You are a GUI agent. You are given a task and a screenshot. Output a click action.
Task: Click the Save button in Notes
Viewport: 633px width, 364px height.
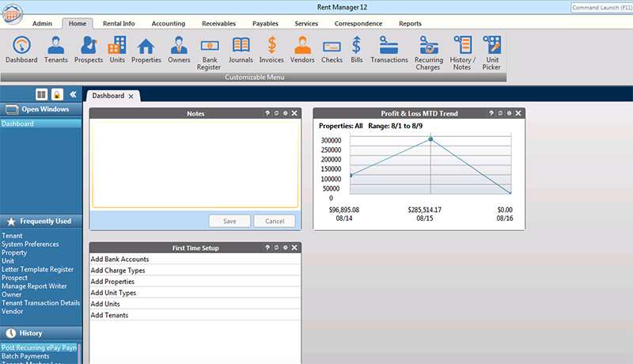[x=229, y=221]
